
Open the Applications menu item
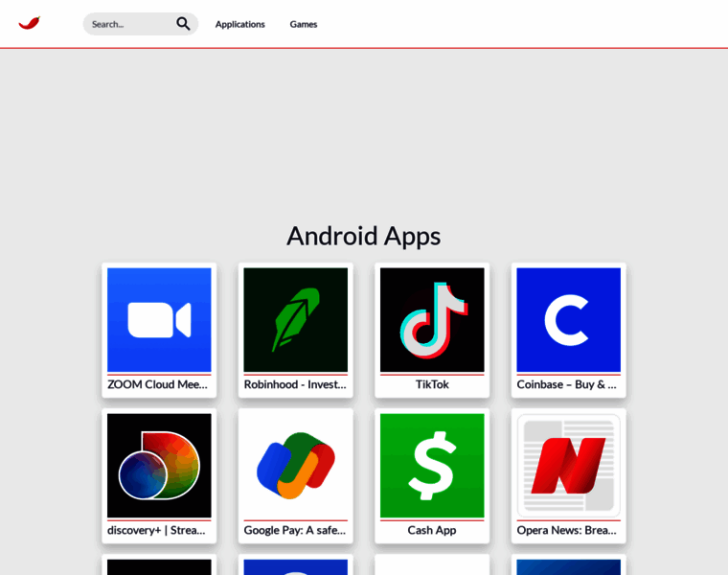(239, 24)
